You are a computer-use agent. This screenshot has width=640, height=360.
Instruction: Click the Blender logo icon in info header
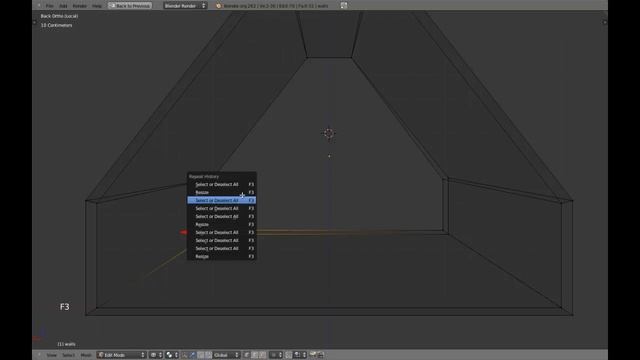[x=218, y=6]
